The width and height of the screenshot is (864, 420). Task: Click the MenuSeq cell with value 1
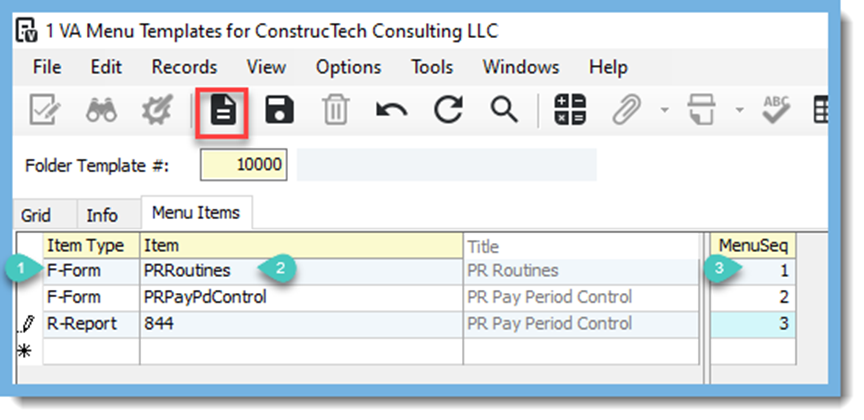[x=753, y=271]
